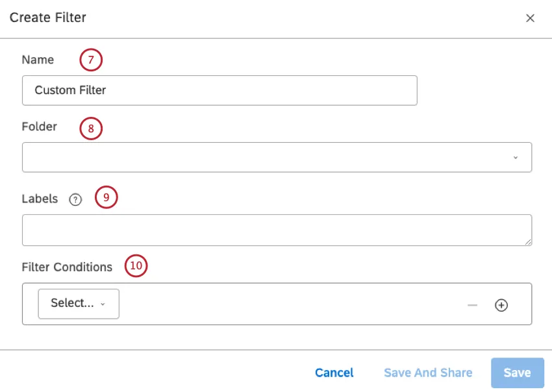
Task: Click the Create Filter dialog title
Action: pyautogui.click(x=47, y=18)
